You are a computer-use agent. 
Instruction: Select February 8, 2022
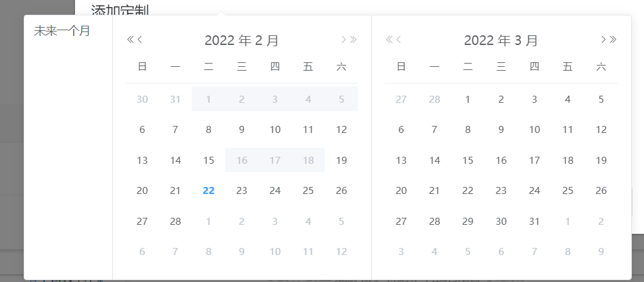[208, 130]
